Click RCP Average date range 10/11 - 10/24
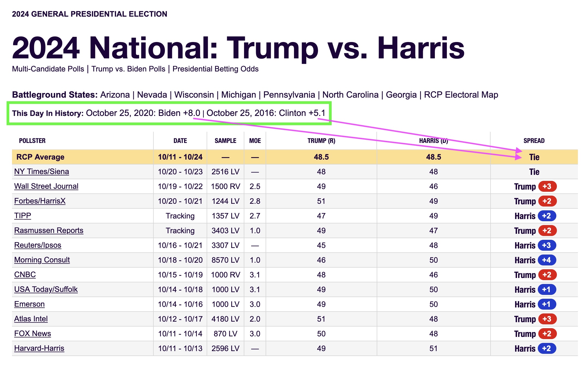588x371 pixels. tap(180, 157)
